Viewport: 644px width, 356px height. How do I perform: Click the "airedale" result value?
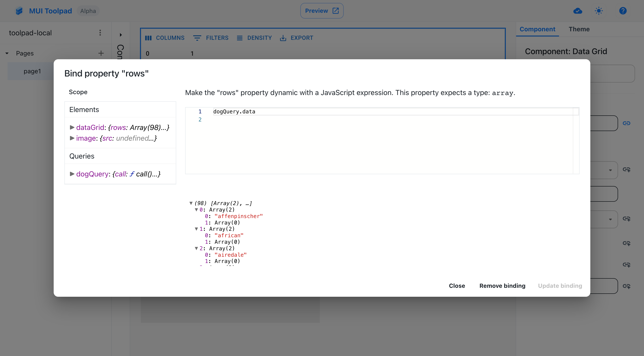(x=231, y=255)
